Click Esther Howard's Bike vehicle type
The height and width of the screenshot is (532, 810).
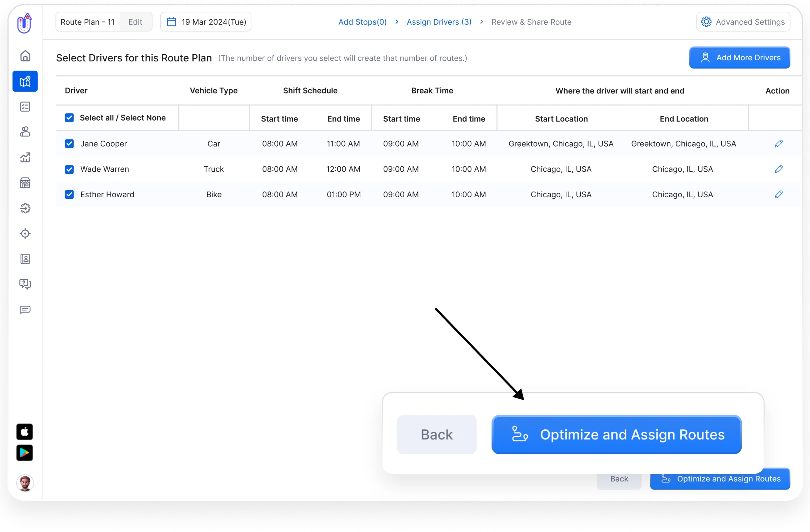click(x=214, y=194)
